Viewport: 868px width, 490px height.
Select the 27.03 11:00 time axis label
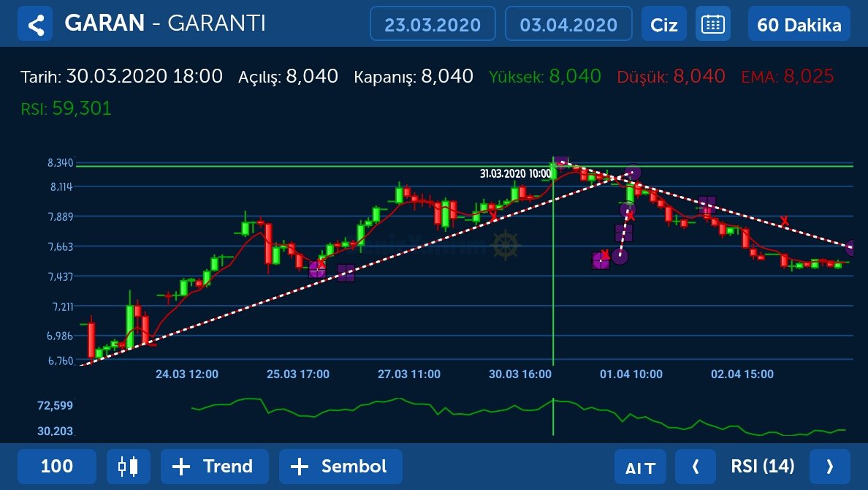[x=409, y=374]
